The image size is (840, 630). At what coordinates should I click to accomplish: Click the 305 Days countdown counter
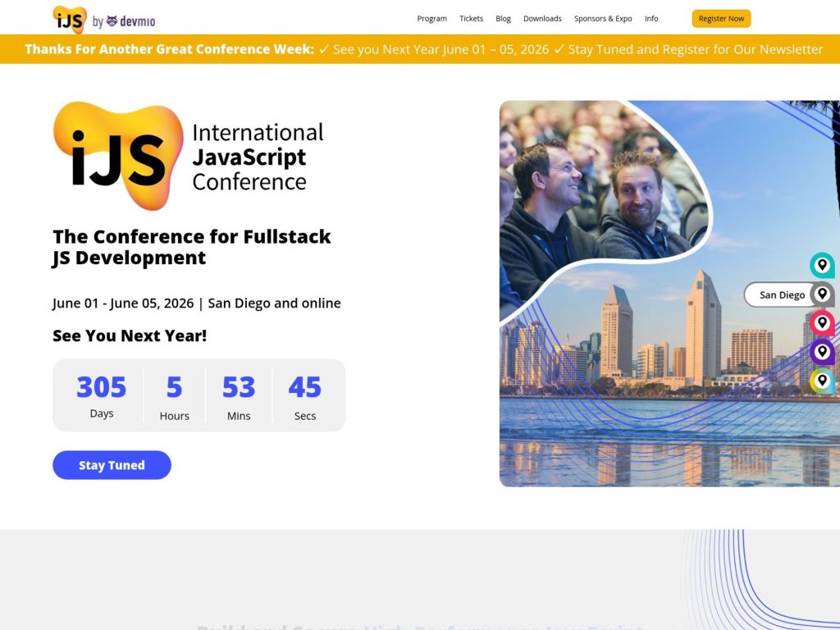pos(101,395)
